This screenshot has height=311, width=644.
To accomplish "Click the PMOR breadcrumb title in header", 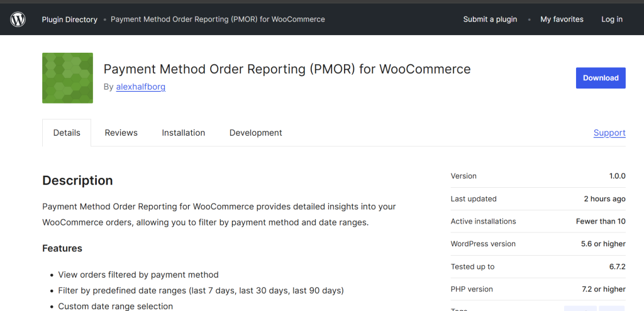I will click(x=218, y=19).
